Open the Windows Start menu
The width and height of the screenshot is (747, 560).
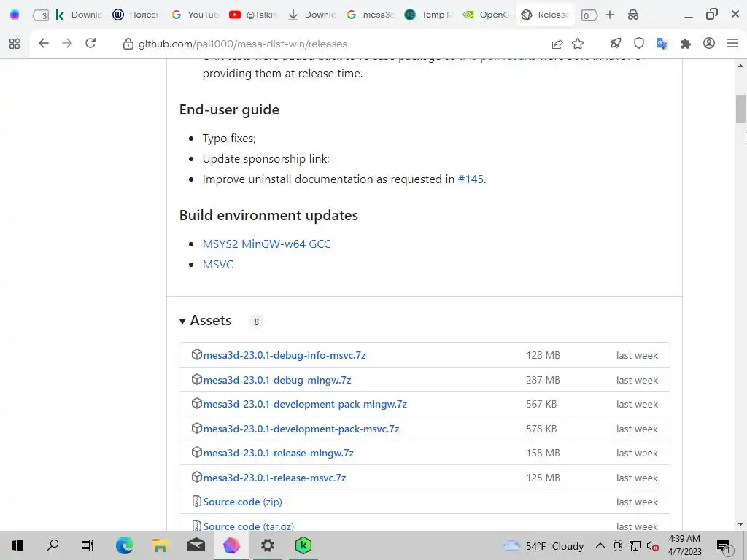pos(18,545)
